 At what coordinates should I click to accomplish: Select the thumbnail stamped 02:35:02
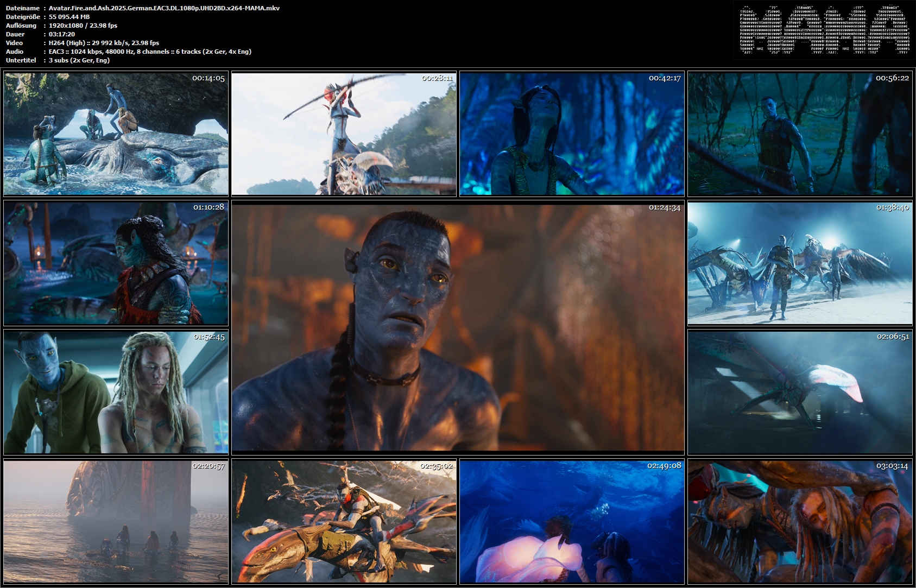[x=344, y=521]
